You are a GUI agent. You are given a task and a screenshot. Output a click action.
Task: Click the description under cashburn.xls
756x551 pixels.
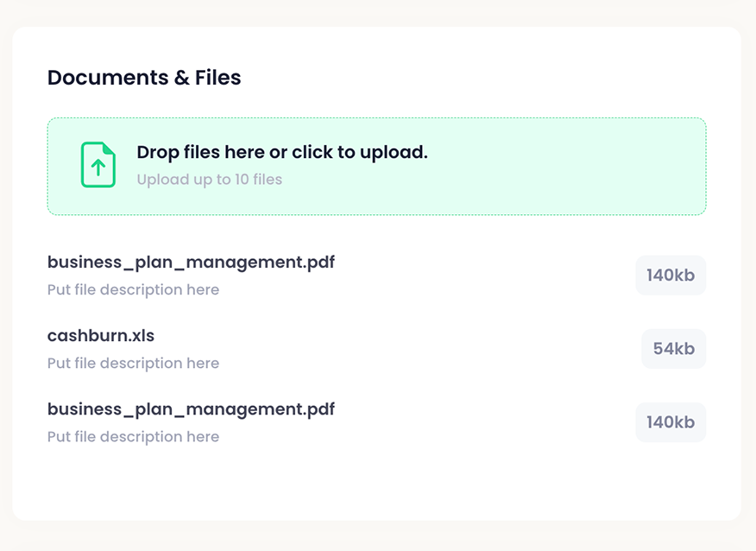pos(133,364)
